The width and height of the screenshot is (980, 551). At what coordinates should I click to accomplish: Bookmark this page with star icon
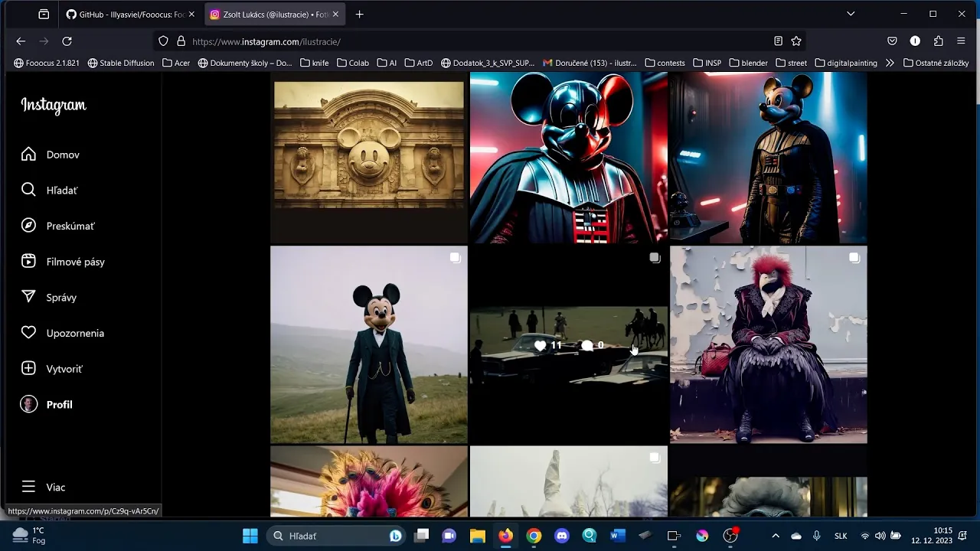(796, 41)
